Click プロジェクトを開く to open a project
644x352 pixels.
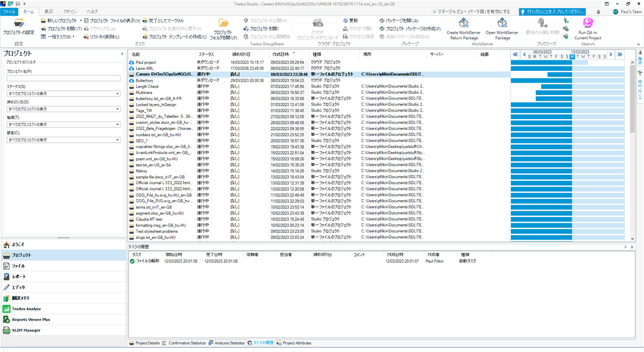pyautogui.click(x=59, y=27)
